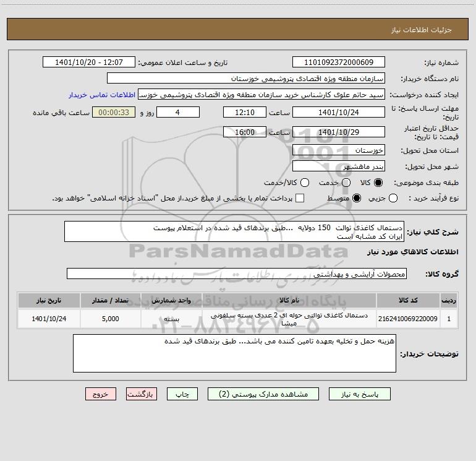Click the request creator field سید حاتم علوی
This screenshot has height=461, width=476.
[x=261, y=94]
